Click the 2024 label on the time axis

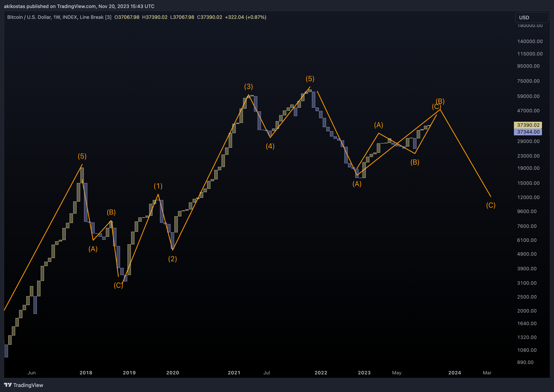tap(455, 373)
